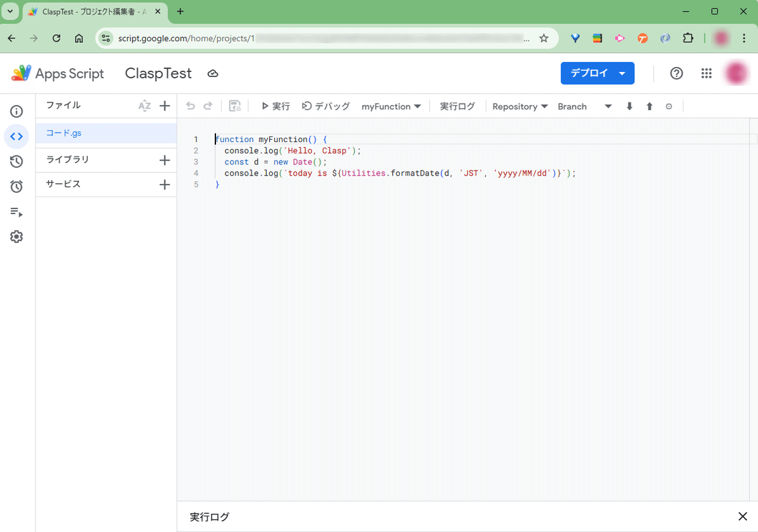Open the executions list
Viewport: 758px width, 532px height.
(16, 212)
